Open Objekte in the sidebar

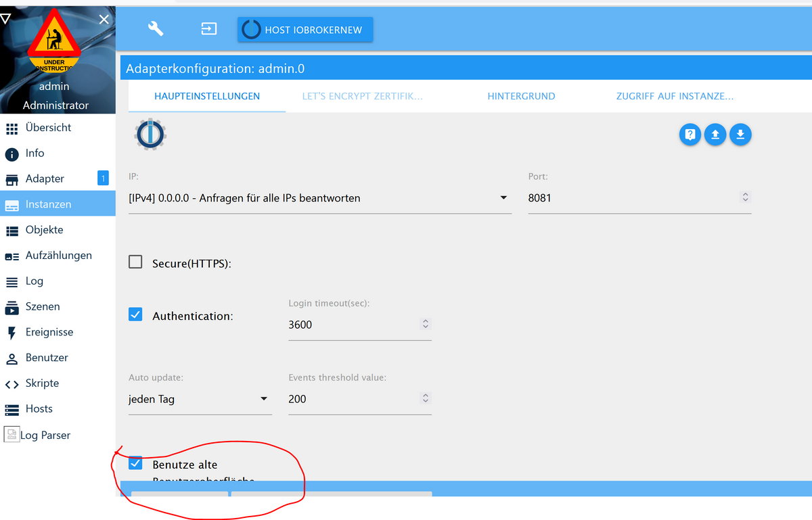[58, 230]
